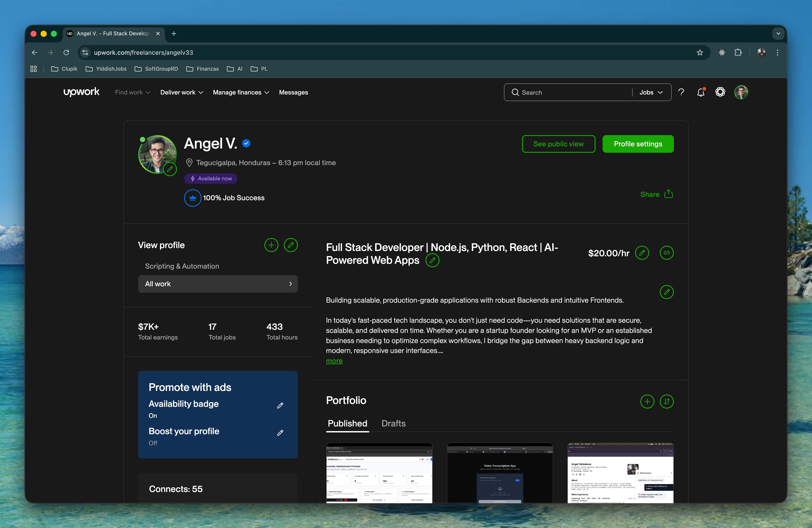Open the Find work dropdown
Screen dimensions: 812x528
pos(132,92)
